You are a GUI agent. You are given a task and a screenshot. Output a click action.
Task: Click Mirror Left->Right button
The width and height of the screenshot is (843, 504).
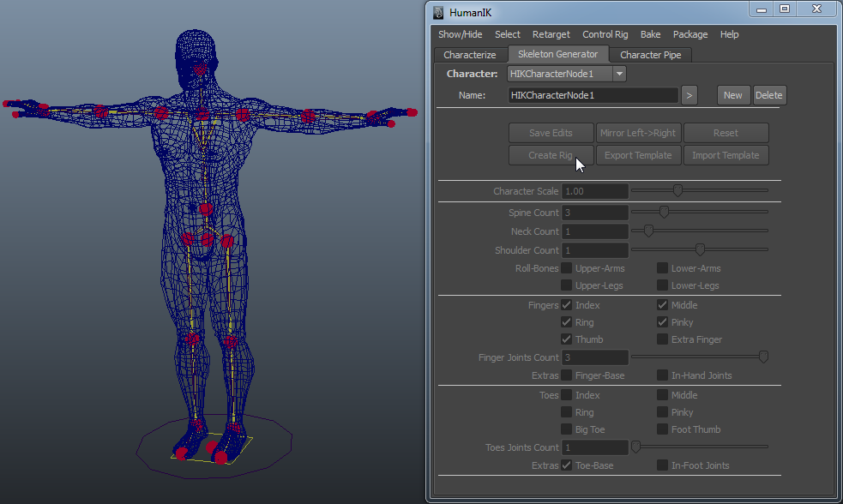tap(638, 133)
